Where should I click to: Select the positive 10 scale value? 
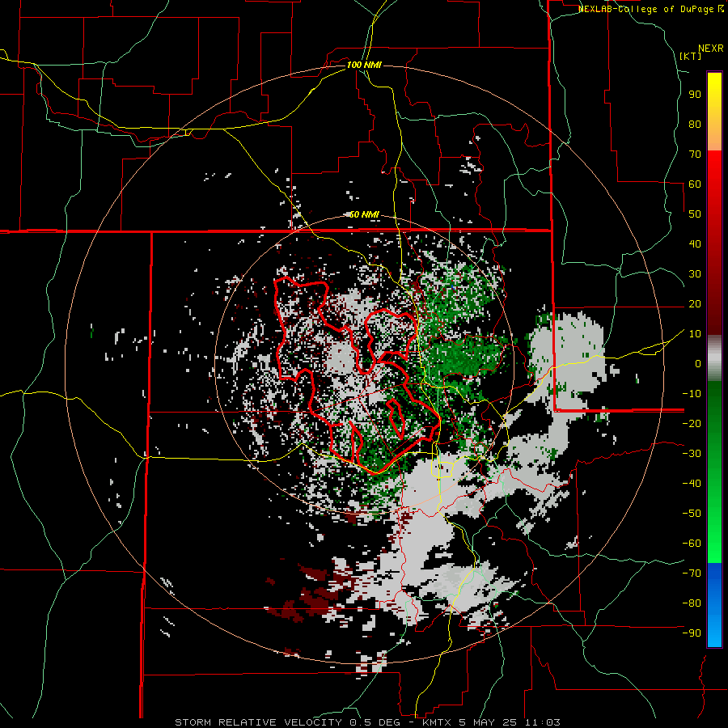coord(695,334)
